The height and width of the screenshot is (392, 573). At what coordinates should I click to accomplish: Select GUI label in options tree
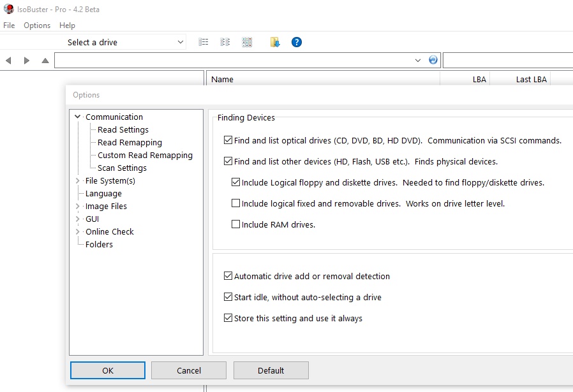[x=92, y=219]
